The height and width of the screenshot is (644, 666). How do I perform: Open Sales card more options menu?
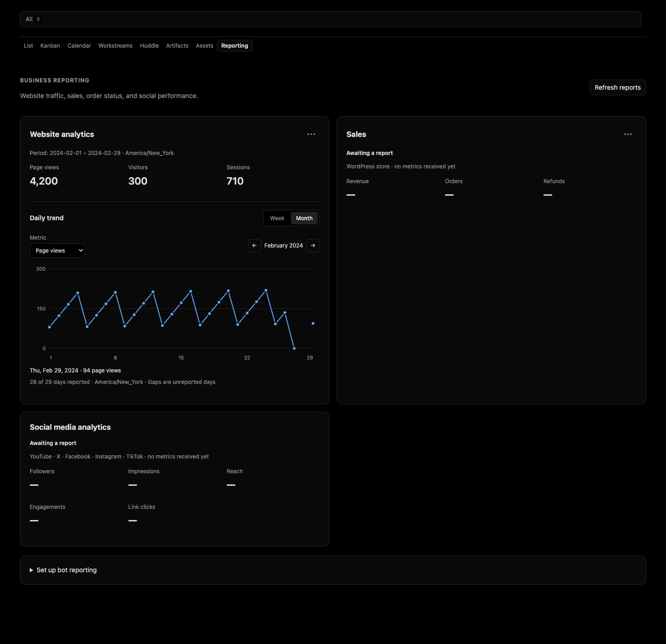click(628, 134)
